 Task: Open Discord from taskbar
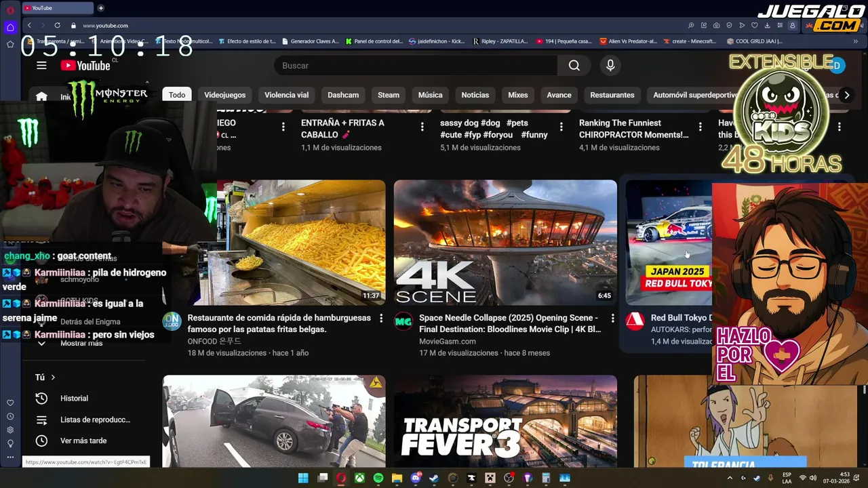click(416, 478)
